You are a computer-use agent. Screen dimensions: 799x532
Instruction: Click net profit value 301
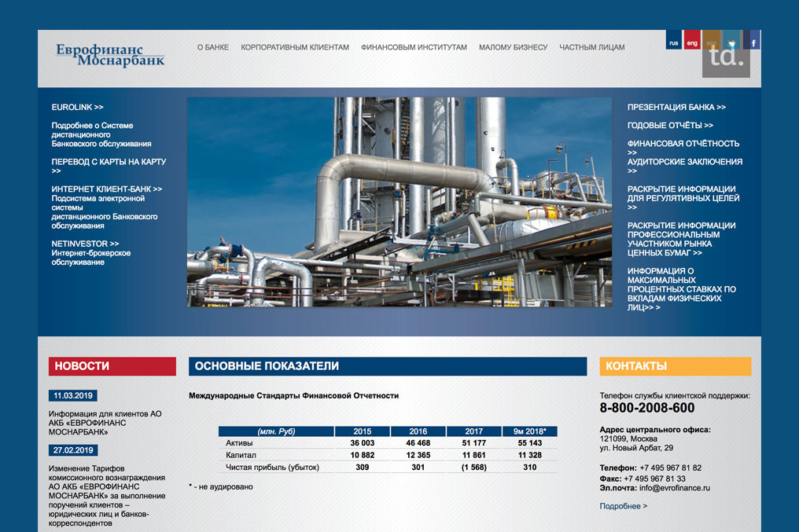click(x=418, y=468)
